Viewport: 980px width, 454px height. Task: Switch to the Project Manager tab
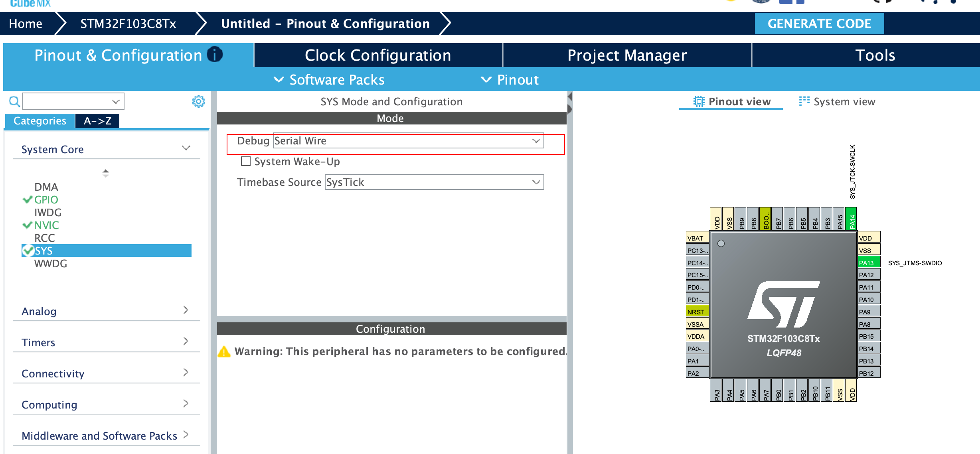[x=627, y=55]
